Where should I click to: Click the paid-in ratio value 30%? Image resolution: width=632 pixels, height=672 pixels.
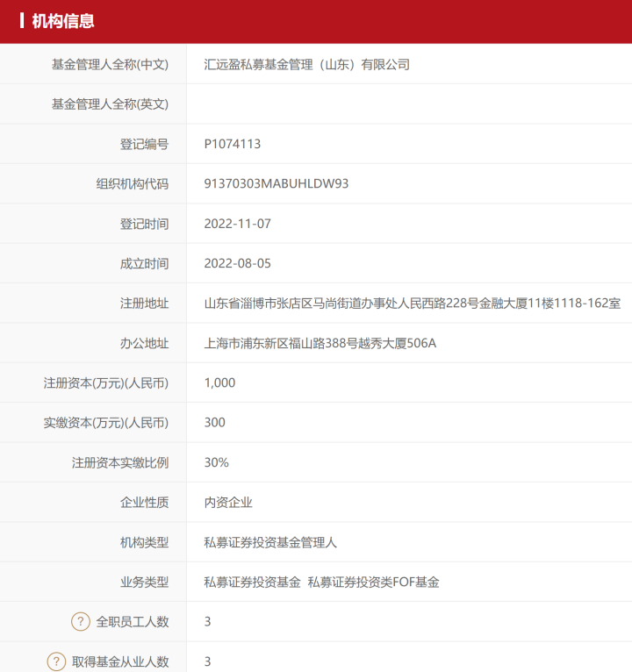(x=217, y=462)
